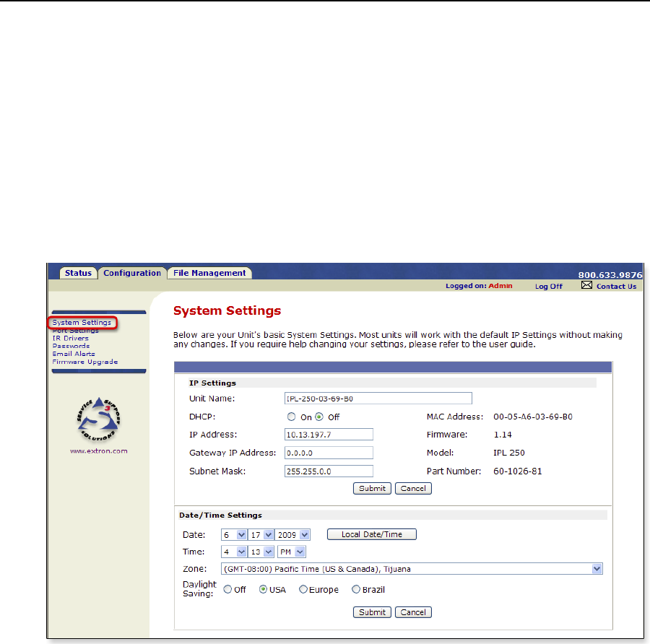Screen dimensions: 650x644
Task: Open the date month dropdown showing 6
Action: [234, 534]
